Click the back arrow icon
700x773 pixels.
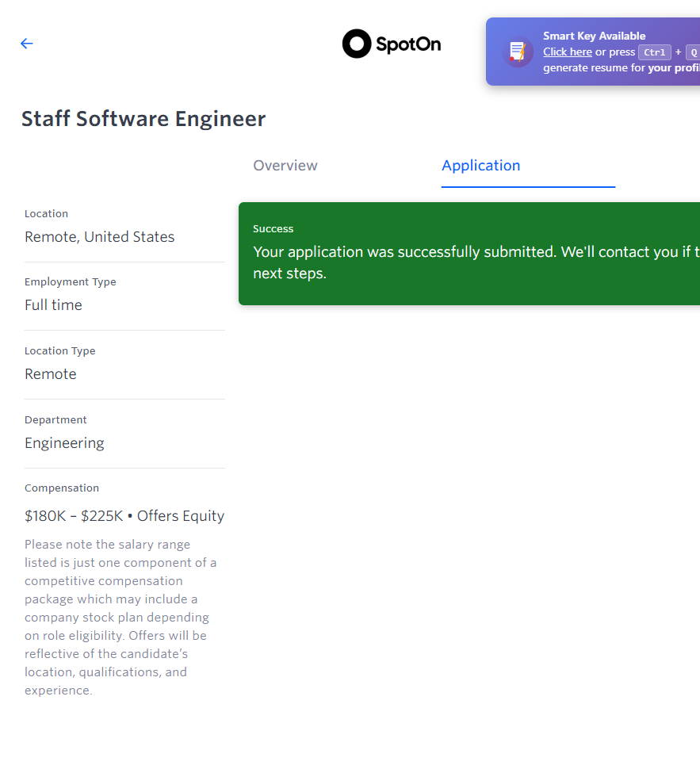(27, 44)
